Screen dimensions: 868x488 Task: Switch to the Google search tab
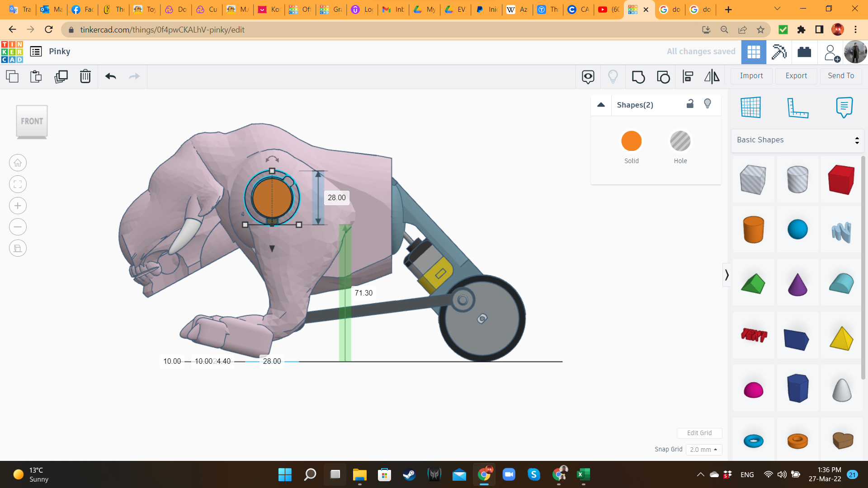670,9
